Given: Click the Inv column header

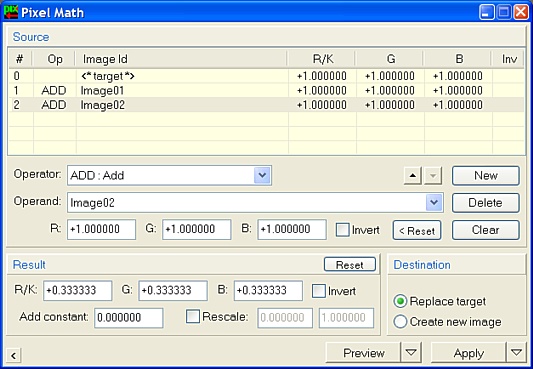Looking at the screenshot, I should (x=509, y=59).
